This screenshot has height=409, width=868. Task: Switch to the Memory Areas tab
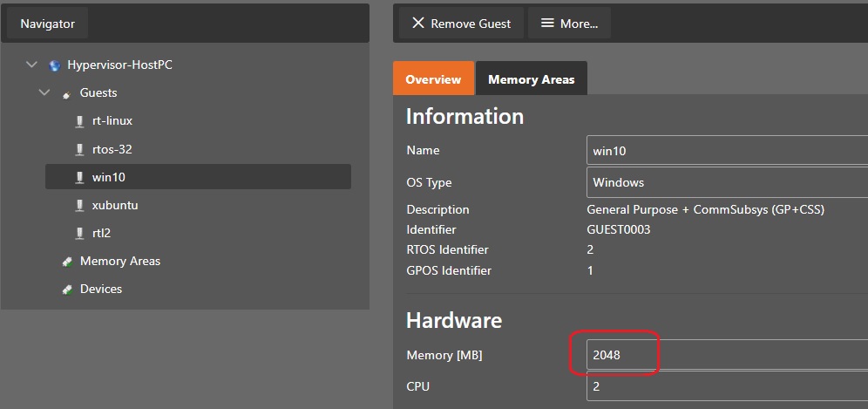click(x=532, y=78)
